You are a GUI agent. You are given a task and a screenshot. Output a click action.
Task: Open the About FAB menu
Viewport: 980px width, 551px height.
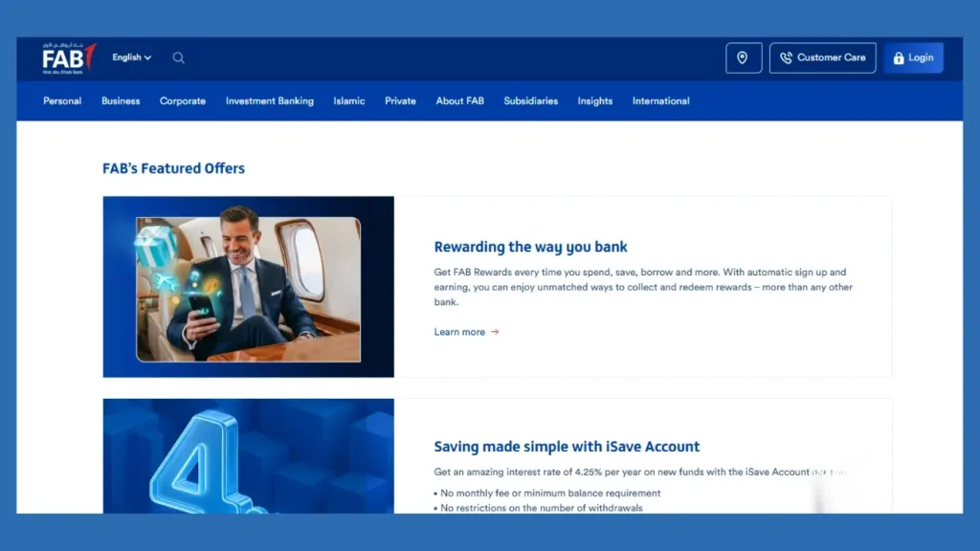click(x=459, y=101)
